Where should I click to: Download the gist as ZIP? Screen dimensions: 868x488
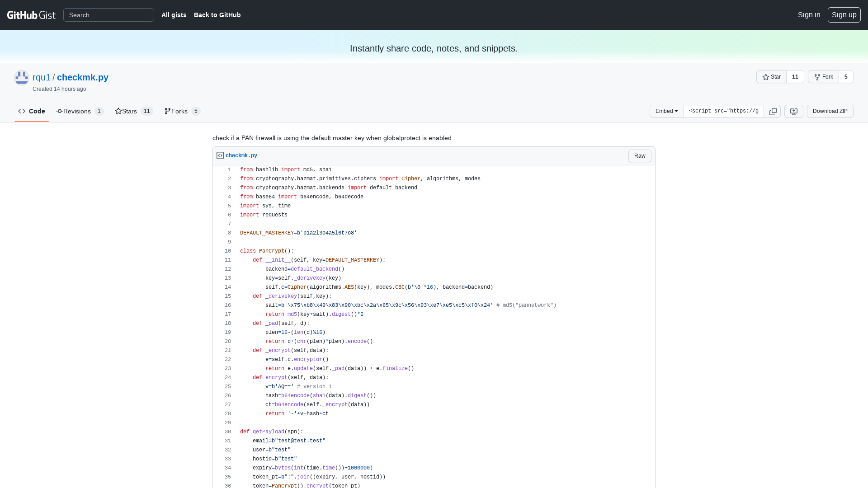(830, 111)
